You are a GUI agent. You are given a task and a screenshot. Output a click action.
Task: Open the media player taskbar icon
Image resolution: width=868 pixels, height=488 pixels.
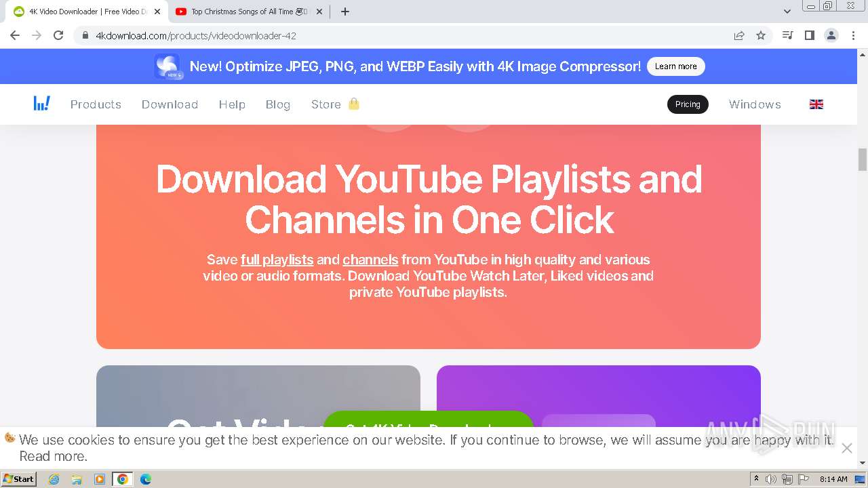100,479
